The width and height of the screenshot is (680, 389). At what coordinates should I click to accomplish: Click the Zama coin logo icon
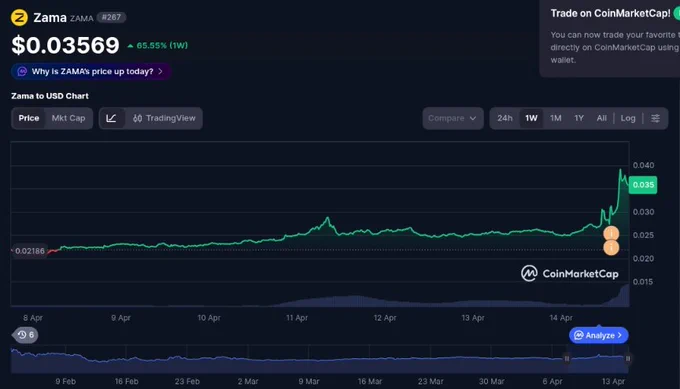pos(19,18)
